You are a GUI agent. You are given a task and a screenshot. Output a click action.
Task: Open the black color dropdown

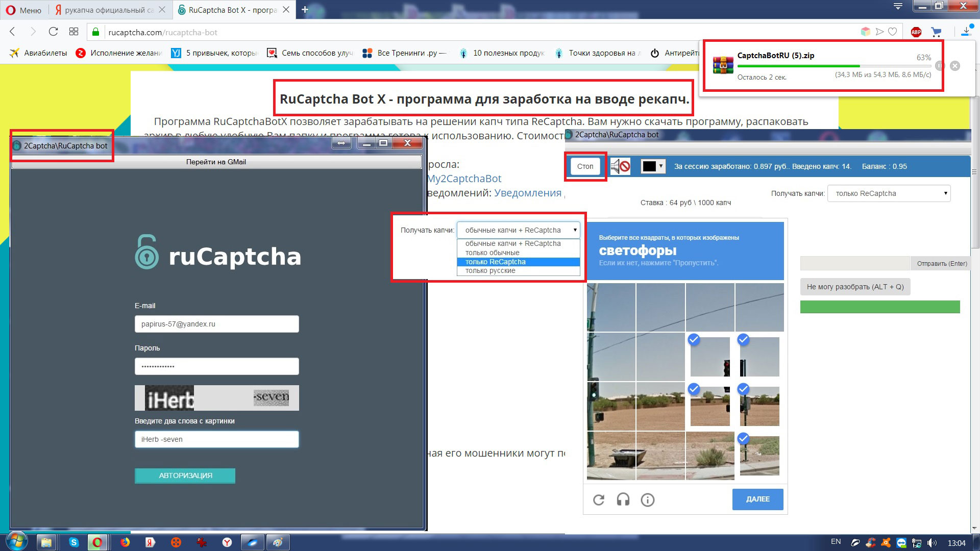click(x=653, y=166)
